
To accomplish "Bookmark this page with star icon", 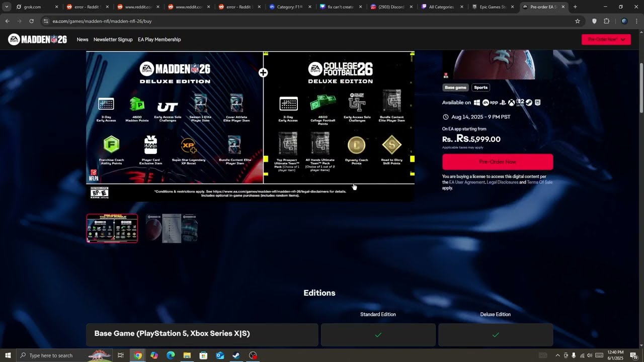I will [x=578, y=21].
